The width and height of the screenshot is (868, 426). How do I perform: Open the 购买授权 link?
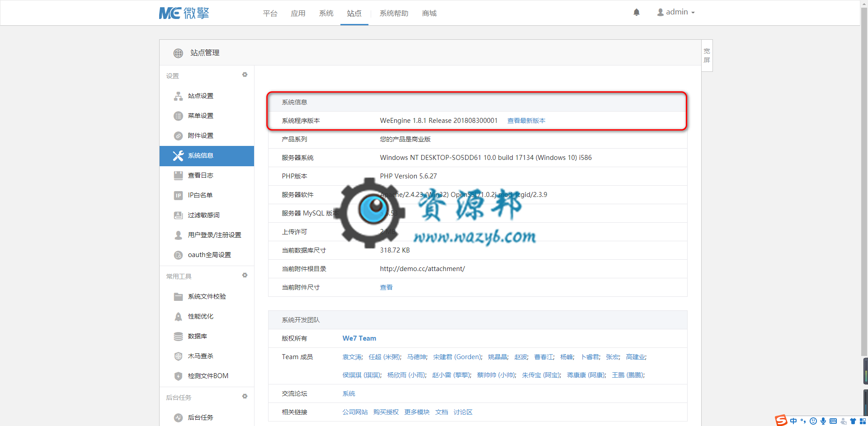click(386, 412)
